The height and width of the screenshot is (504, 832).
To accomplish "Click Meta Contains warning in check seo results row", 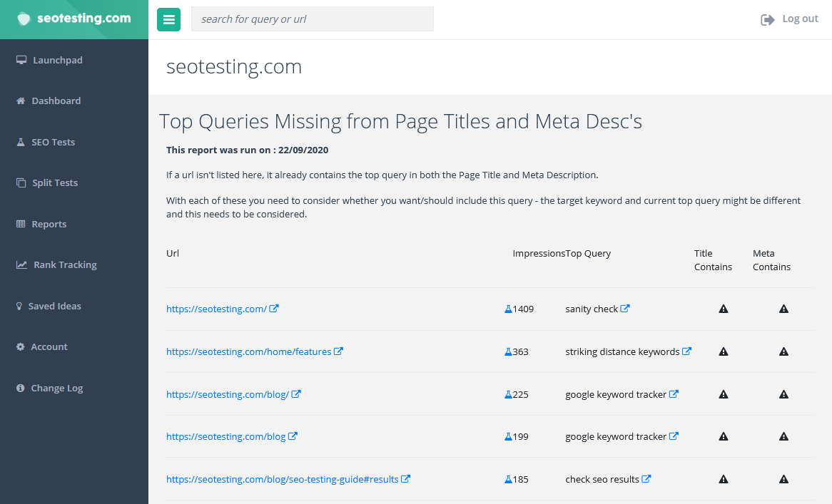I will point(783,479).
